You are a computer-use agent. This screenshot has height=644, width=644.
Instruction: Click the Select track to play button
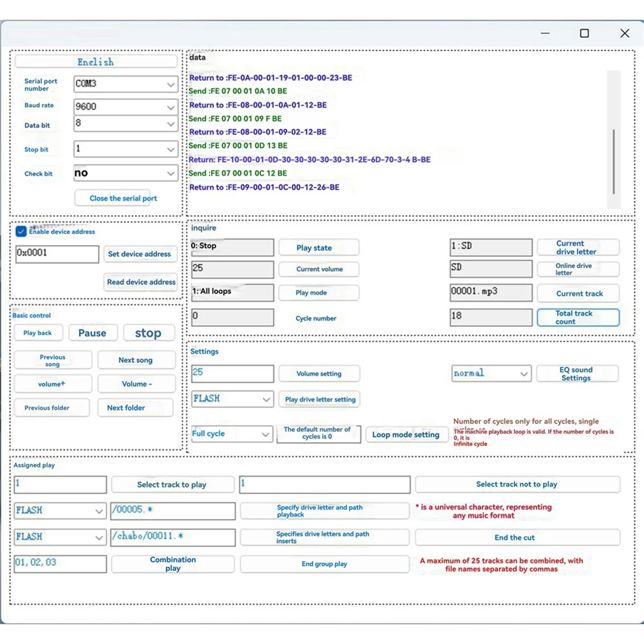coord(172,485)
